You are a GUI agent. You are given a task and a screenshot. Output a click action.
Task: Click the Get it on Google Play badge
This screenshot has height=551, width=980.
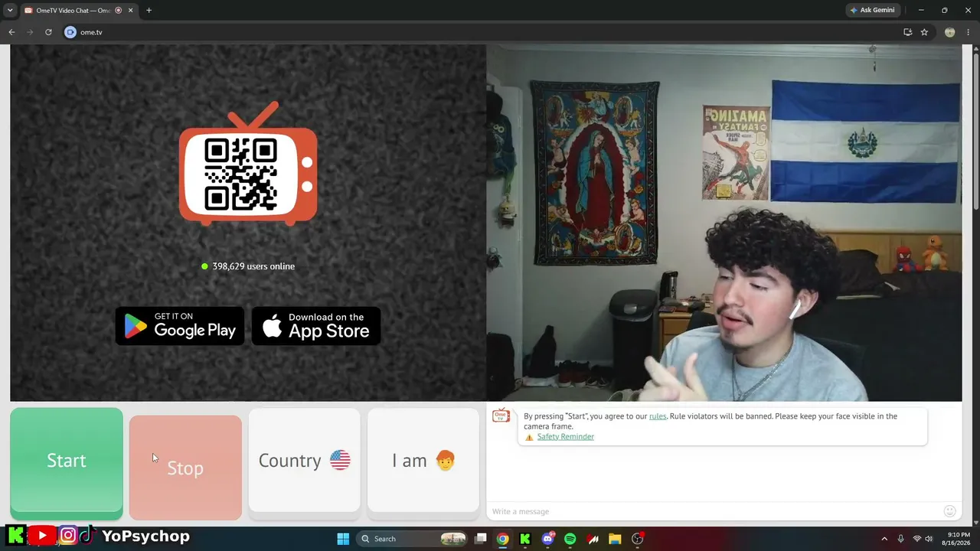coord(180,326)
